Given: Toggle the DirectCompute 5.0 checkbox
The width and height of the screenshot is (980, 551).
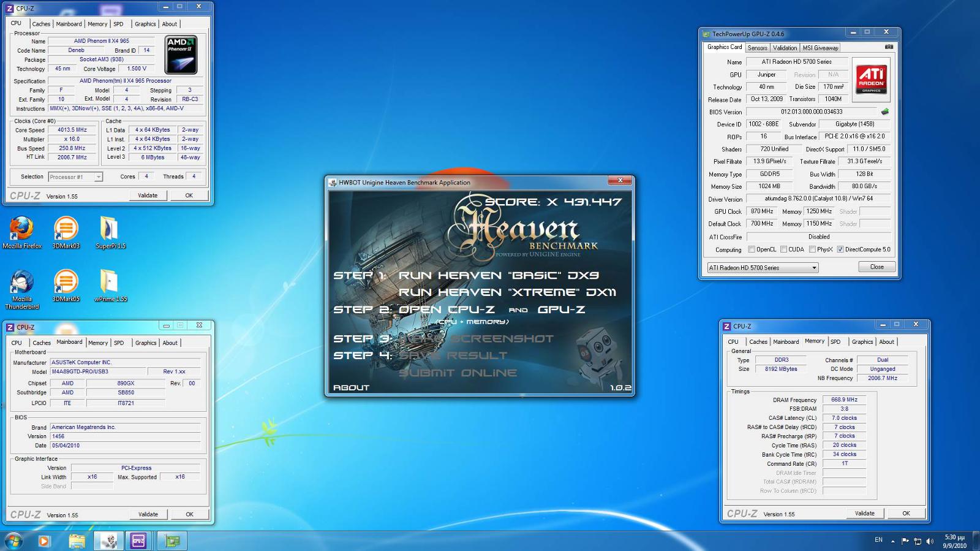Looking at the screenshot, I should tap(840, 249).
